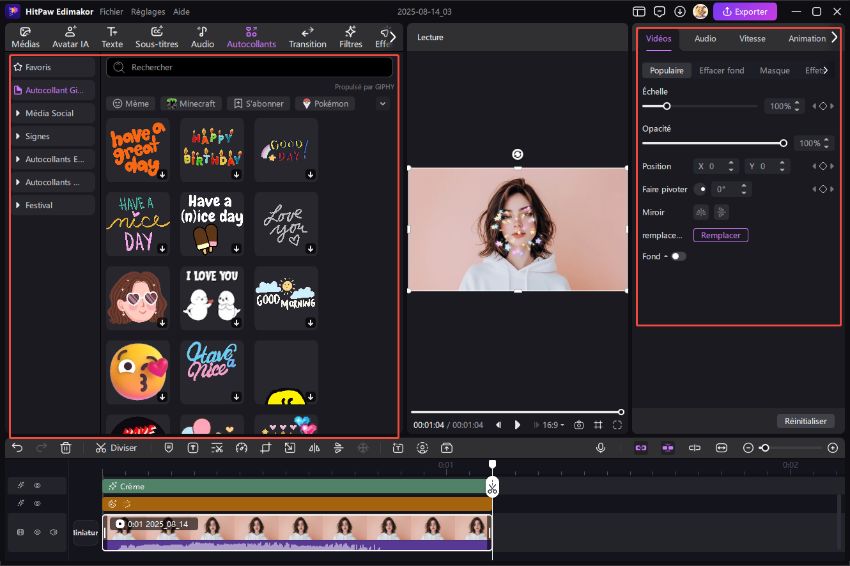Expand the Signes category

[x=53, y=136]
